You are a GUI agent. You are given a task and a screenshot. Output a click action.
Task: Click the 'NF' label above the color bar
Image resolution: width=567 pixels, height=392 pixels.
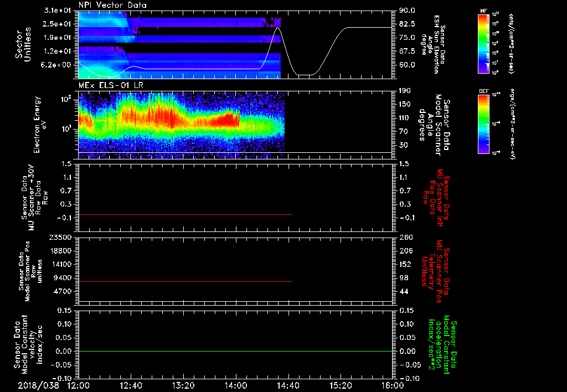(483, 11)
